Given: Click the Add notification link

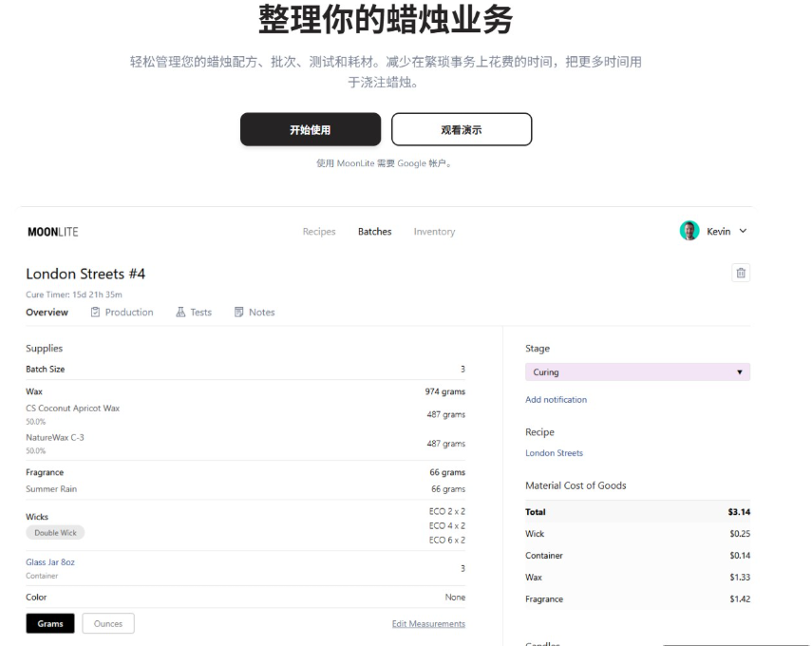Looking at the screenshot, I should coord(557,399).
